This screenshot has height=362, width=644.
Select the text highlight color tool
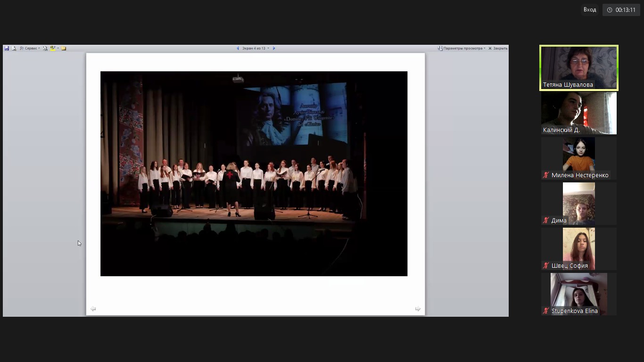point(52,48)
